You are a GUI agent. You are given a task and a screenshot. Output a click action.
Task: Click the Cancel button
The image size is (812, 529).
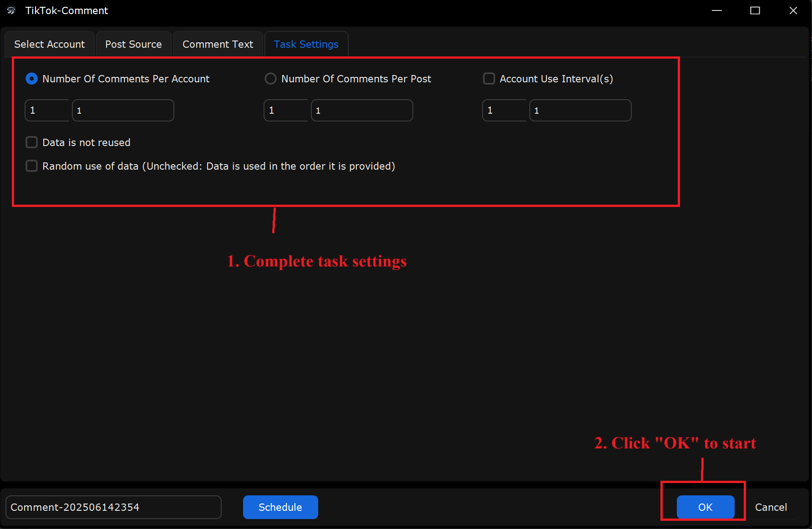(771, 507)
